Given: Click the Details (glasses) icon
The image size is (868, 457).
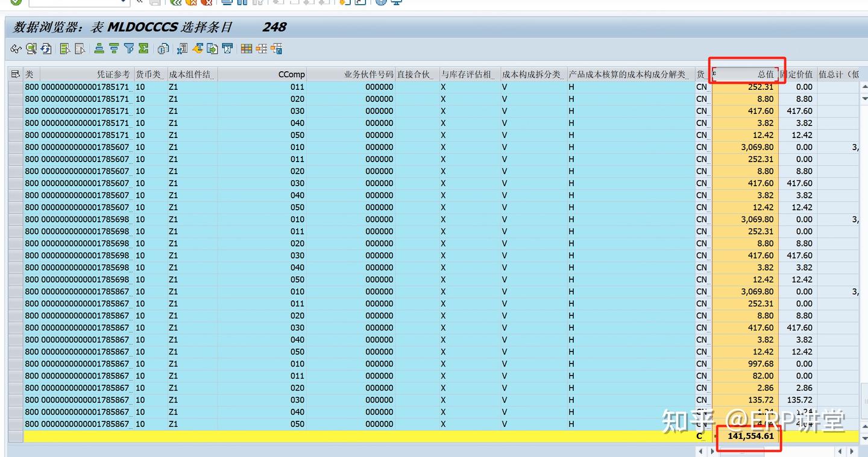Looking at the screenshot, I should coord(16,49).
